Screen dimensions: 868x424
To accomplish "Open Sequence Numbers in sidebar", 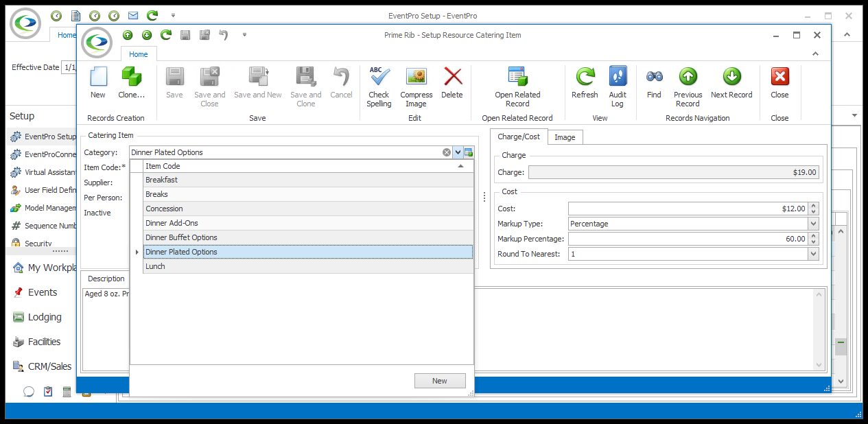I will (x=43, y=226).
